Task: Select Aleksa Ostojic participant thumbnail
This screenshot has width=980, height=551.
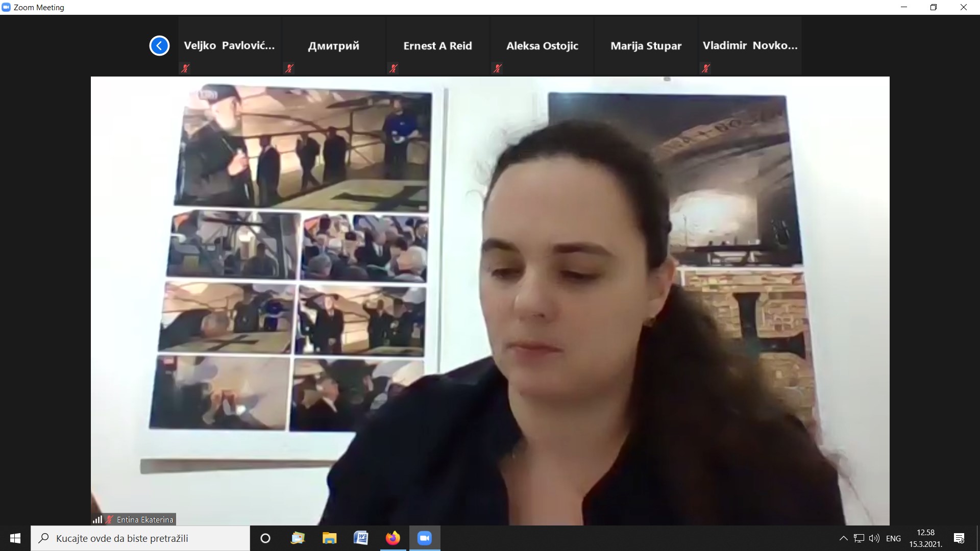Action: click(x=542, y=46)
